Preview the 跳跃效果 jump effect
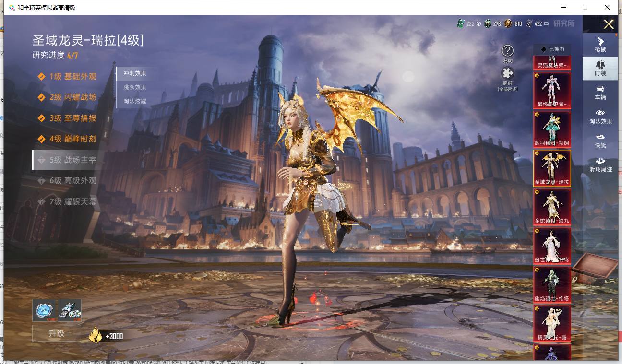This screenshot has width=622, height=364. (x=135, y=87)
